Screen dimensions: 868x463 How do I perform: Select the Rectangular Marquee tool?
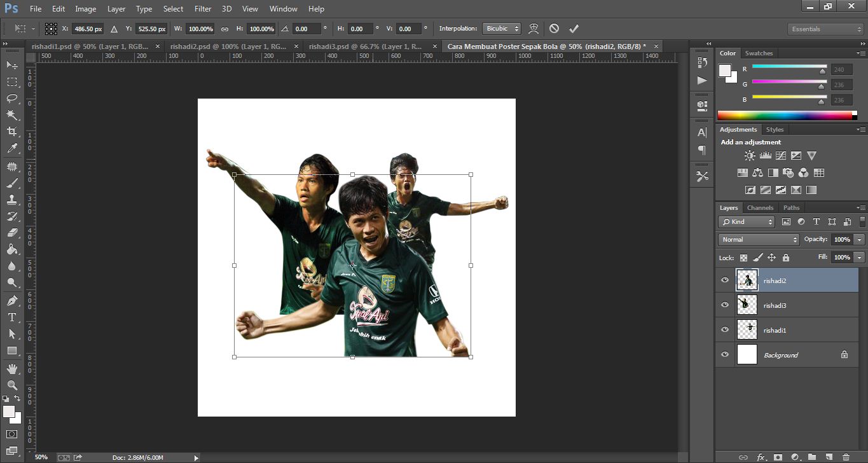tap(12, 82)
